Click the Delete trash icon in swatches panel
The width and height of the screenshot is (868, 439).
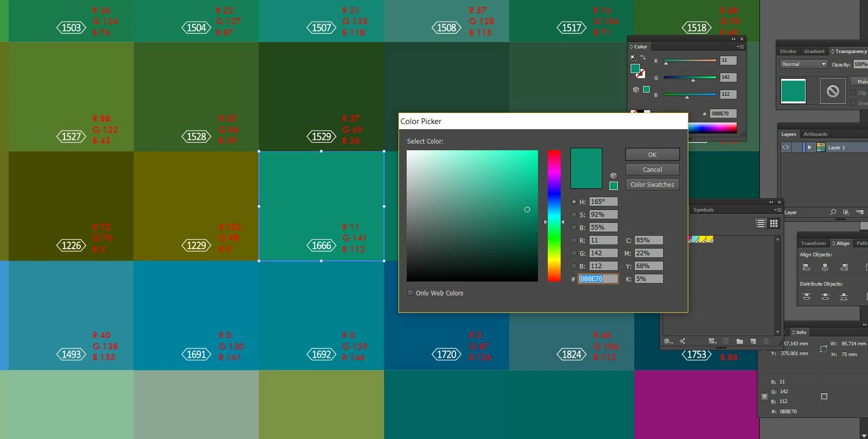pos(766,341)
